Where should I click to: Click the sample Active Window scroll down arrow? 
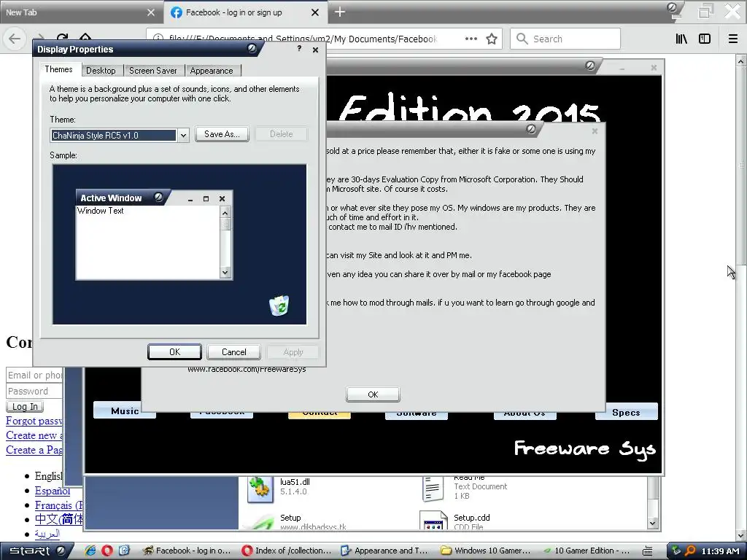pos(225,273)
